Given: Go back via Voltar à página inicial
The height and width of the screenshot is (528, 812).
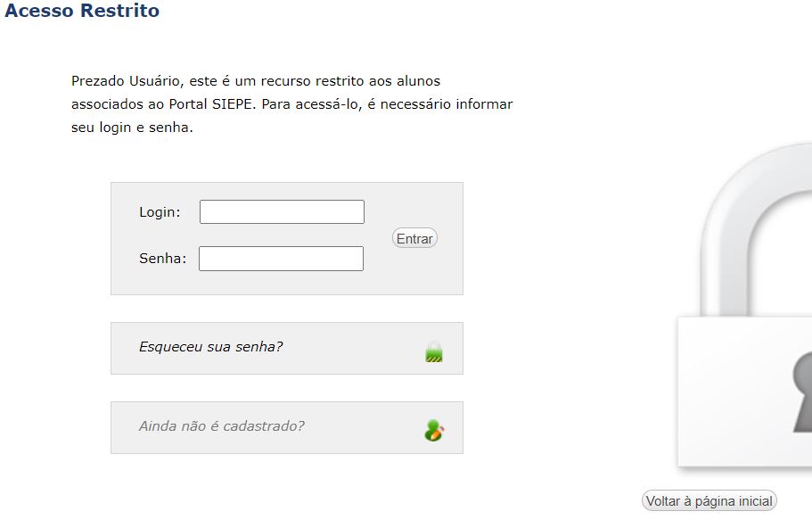Looking at the screenshot, I should 709,501.
